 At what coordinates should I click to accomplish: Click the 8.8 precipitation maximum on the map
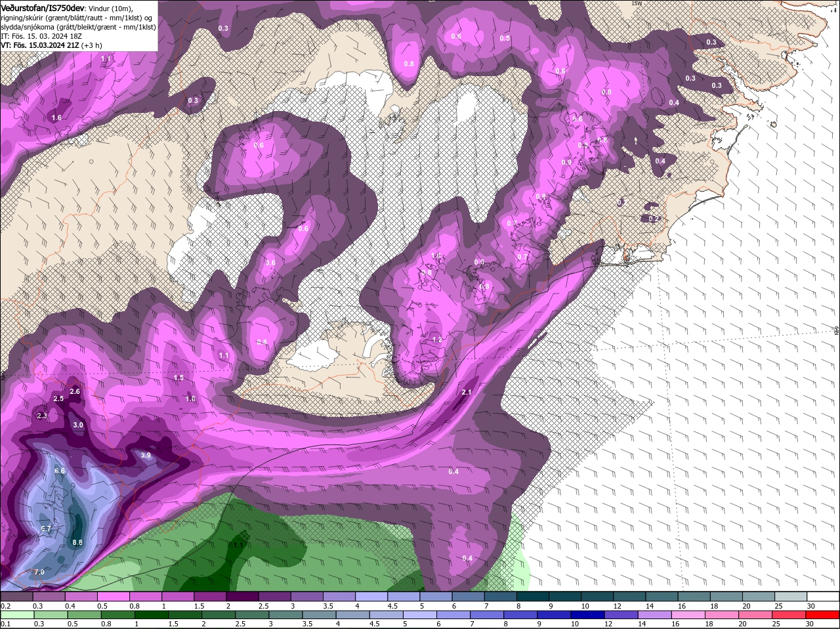coord(77,542)
